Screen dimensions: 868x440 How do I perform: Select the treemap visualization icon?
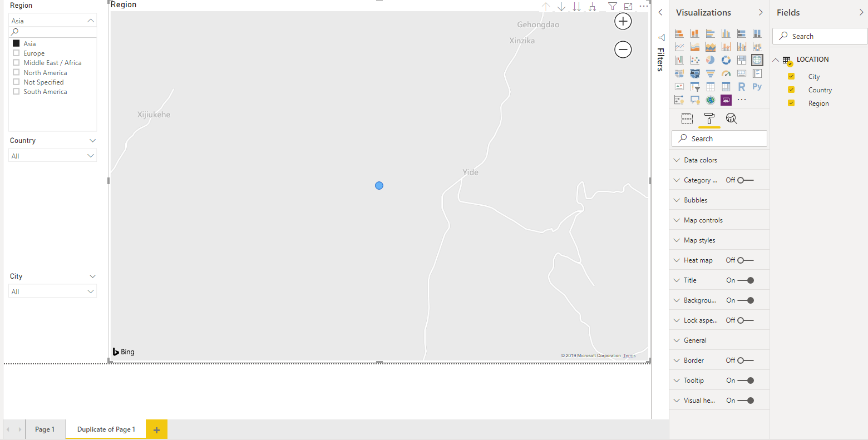[742, 60]
